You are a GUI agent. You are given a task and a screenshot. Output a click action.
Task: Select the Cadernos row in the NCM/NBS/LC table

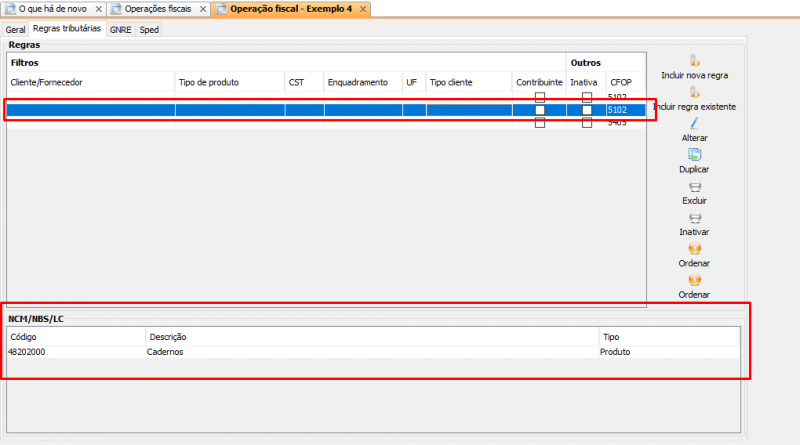165,352
